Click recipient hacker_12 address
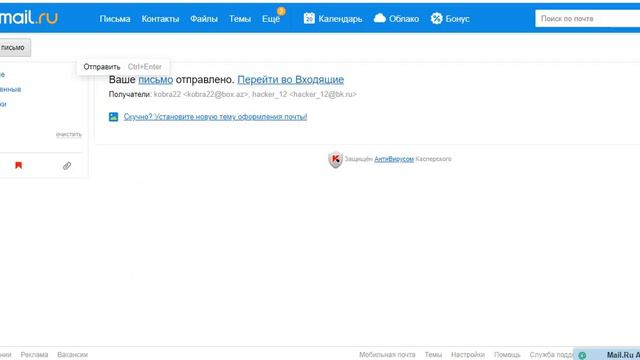 (x=304, y=94)
